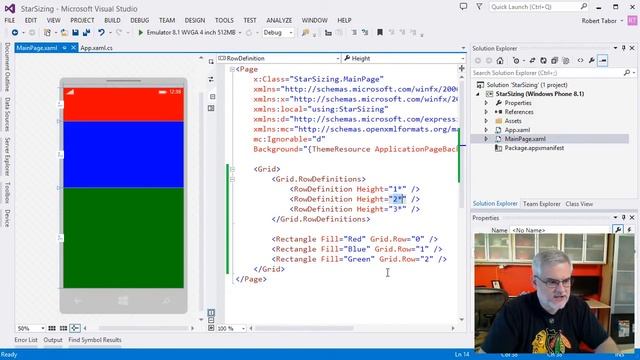Click the Find in Files toolbar icon
Viewport: 640px width, 360px height.
(x=305, y=32)
